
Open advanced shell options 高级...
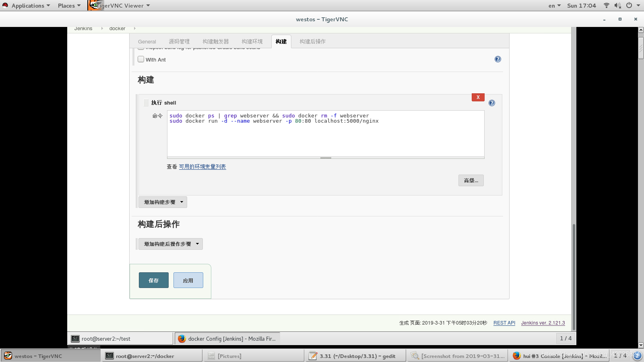point(471,180)
